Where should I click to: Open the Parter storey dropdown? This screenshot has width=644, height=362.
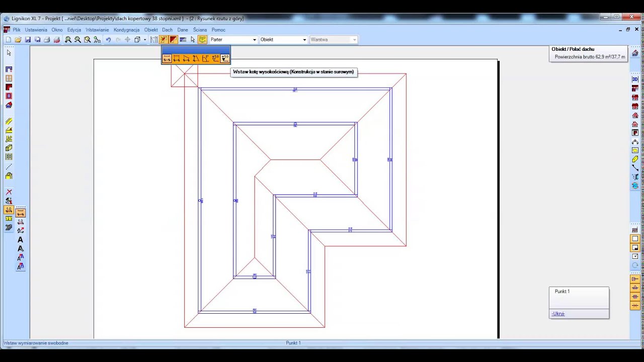[x=233, y=40]
